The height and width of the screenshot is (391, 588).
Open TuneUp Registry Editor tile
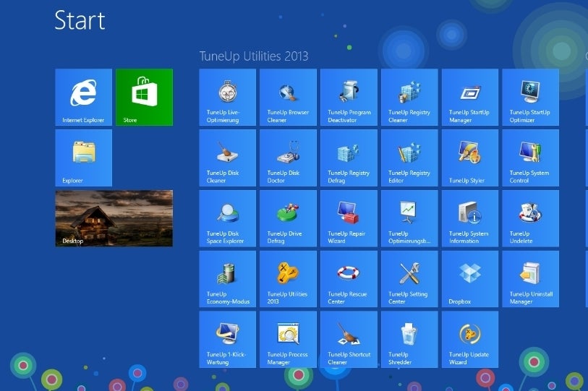[409, 158]
